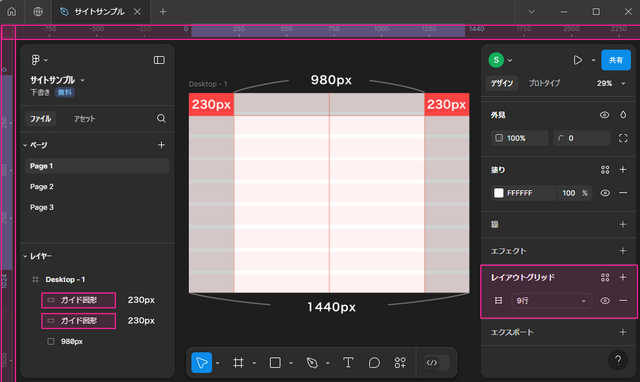Hide the FFFFFF fill
This screenshot has width=640, height=382.
click(x=605, y=193)
